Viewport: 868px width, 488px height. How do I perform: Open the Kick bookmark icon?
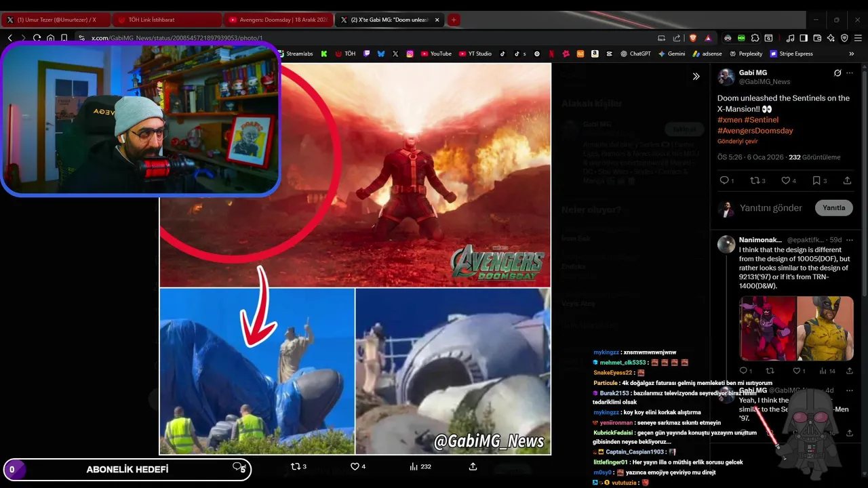tap(324, 54)
